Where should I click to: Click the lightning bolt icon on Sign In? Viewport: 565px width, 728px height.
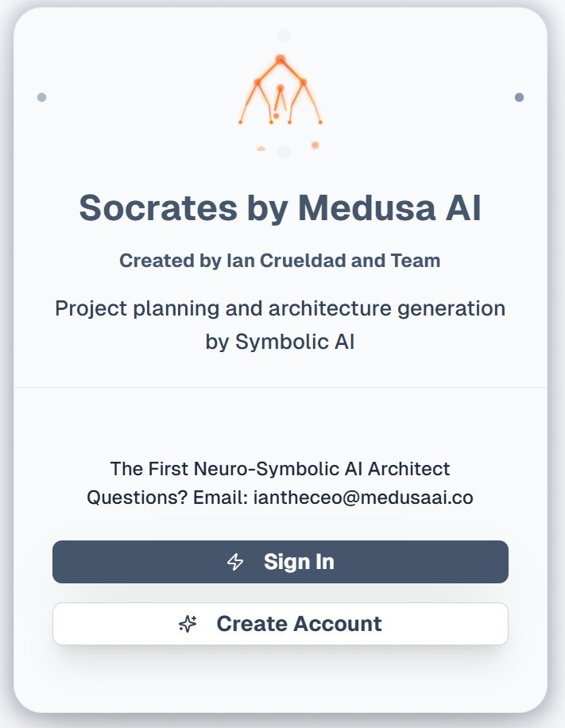coord(235,562)
